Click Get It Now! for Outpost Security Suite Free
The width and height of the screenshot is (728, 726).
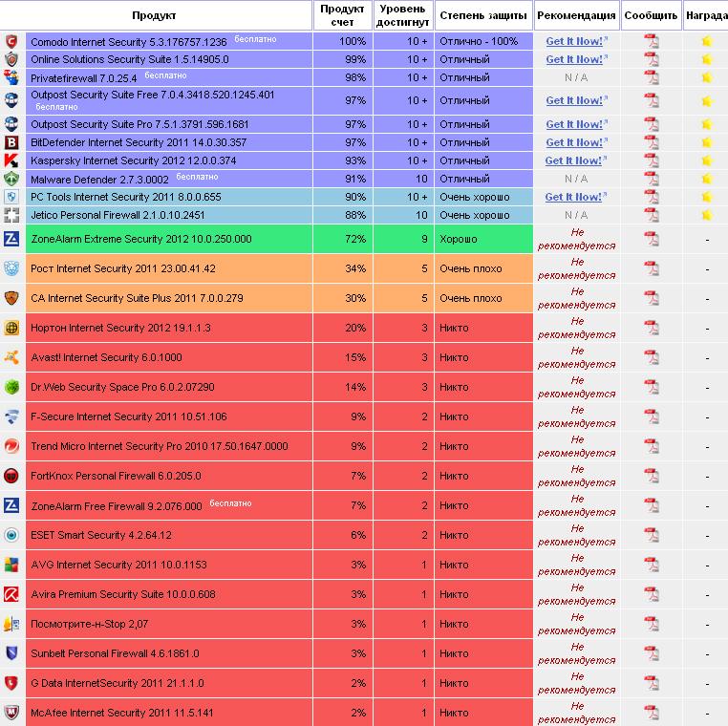click(x=576, y=100)
